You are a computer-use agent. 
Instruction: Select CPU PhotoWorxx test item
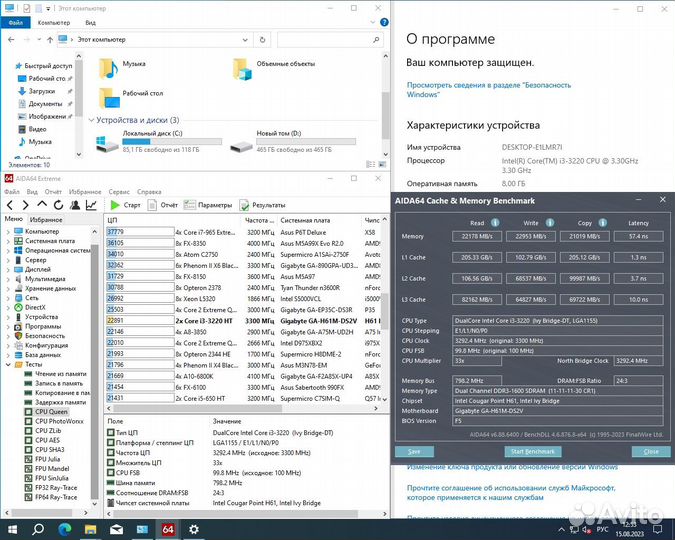tap(54, 421)
